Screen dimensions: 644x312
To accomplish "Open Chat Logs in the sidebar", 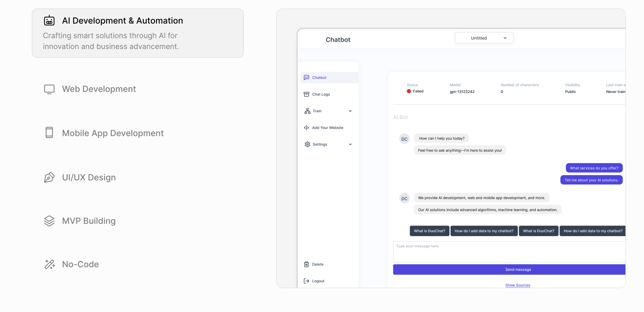I will click(x=321, y=94).
